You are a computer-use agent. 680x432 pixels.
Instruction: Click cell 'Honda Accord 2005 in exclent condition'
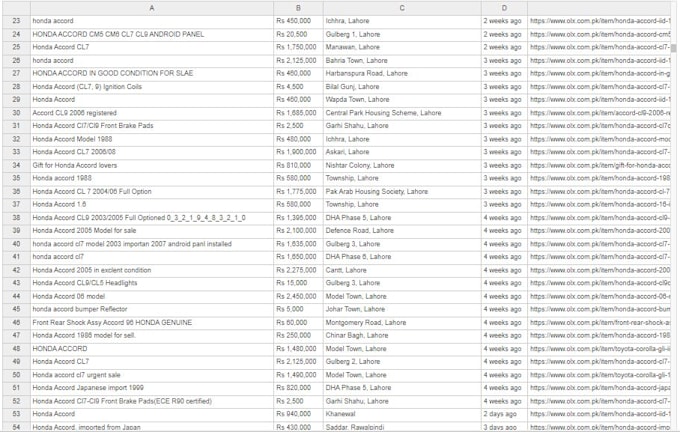152,270
